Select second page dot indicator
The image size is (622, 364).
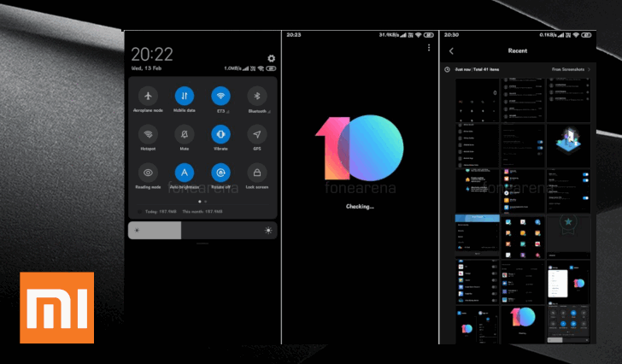click(205, 202)
